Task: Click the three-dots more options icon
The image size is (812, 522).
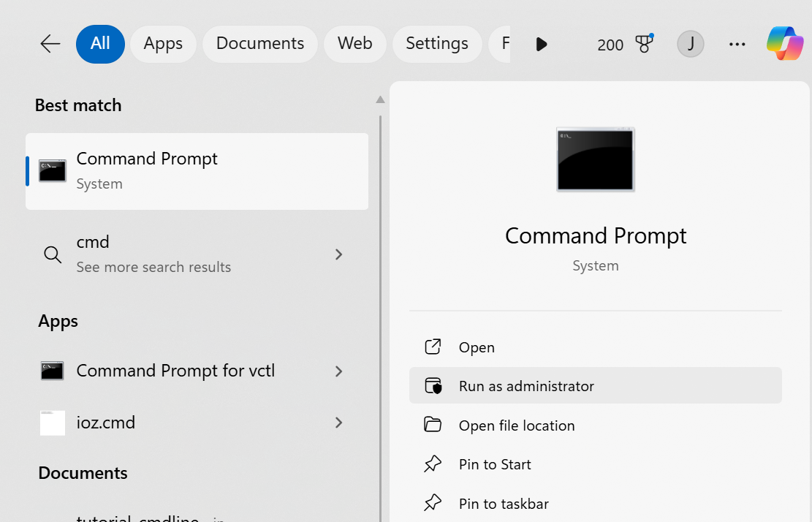Action: [737, 44]
